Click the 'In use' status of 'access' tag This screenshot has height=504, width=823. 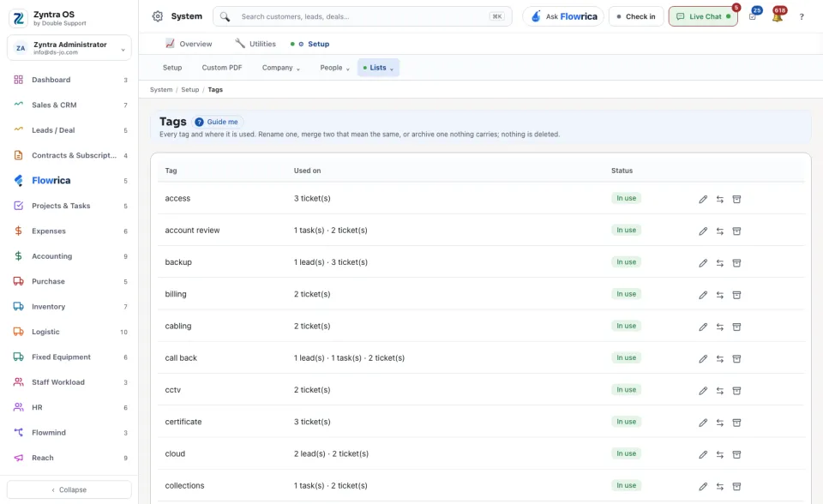click(626, 199)
